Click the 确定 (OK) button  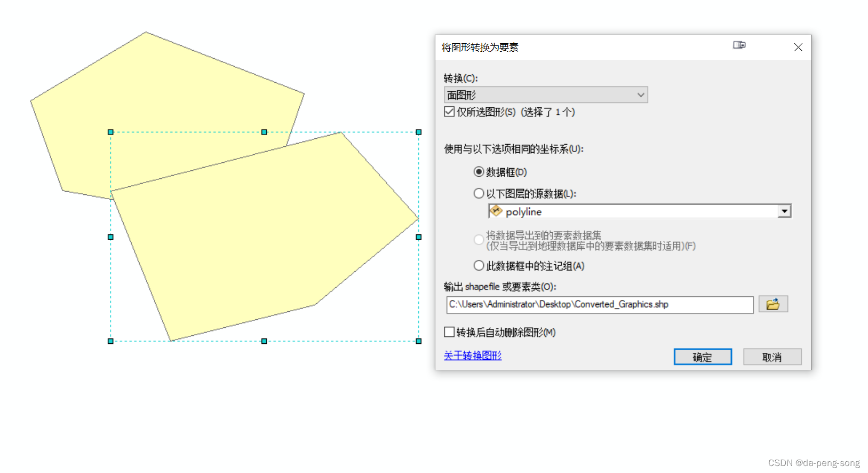pos(703,357)
